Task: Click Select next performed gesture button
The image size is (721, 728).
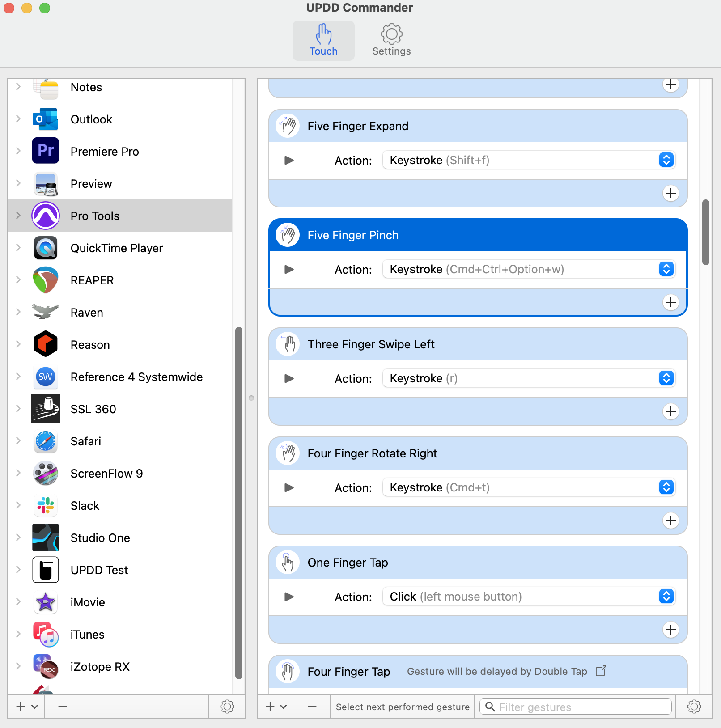Action: coord(403,707)
